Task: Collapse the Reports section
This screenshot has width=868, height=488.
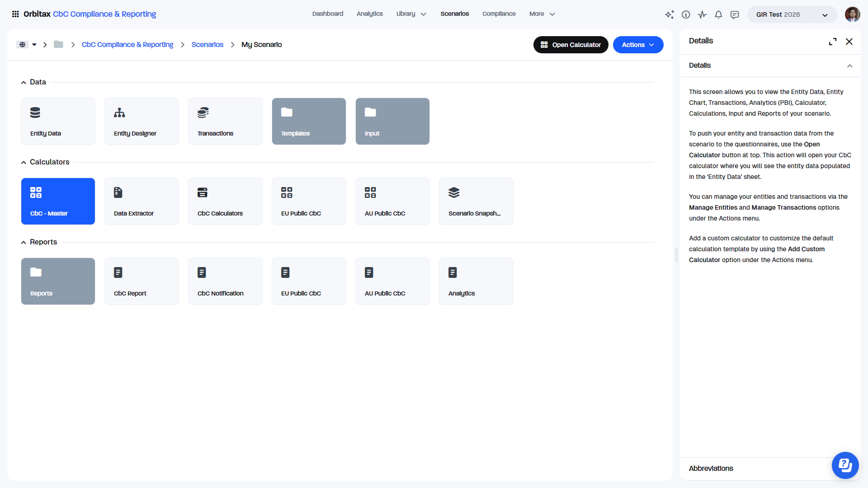Action: [24, 243]
